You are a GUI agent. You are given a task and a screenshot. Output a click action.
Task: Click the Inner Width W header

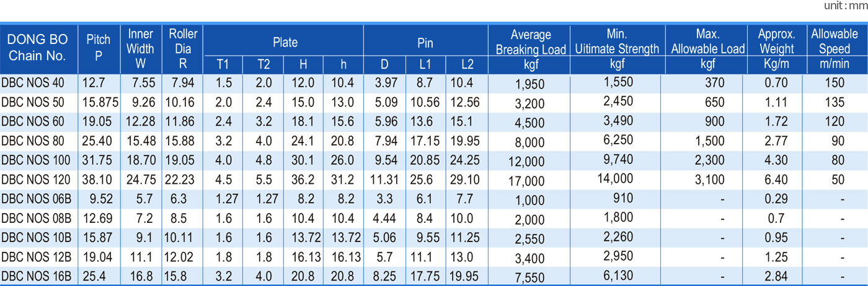point(141,48)
